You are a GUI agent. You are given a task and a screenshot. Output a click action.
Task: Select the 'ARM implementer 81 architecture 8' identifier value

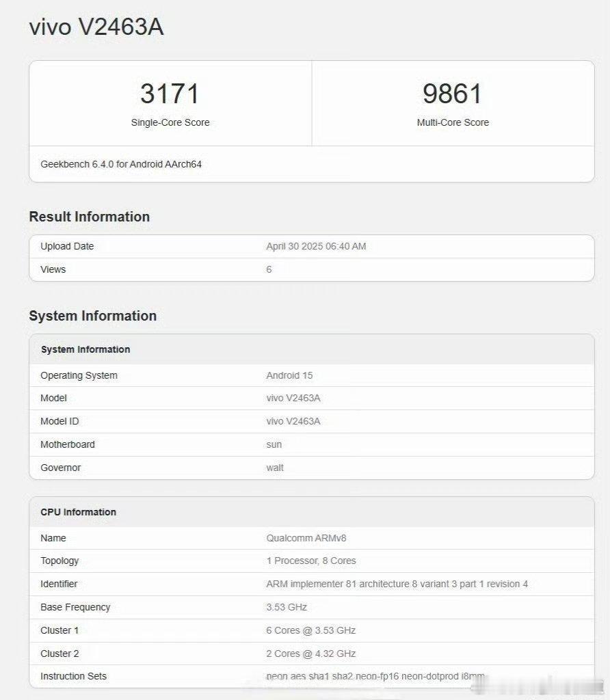[397, 584]
